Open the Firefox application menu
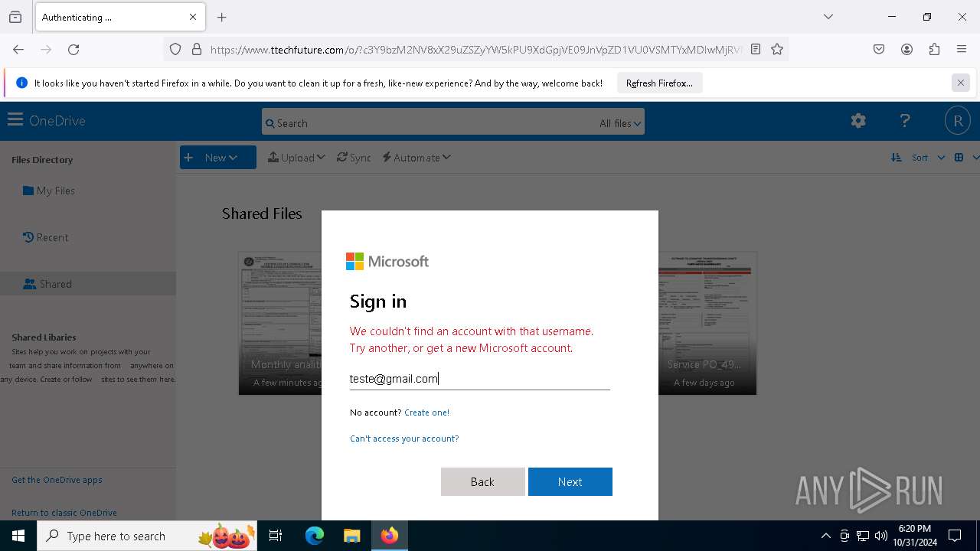The image size is (980, 551). click(x=962, y=49)
